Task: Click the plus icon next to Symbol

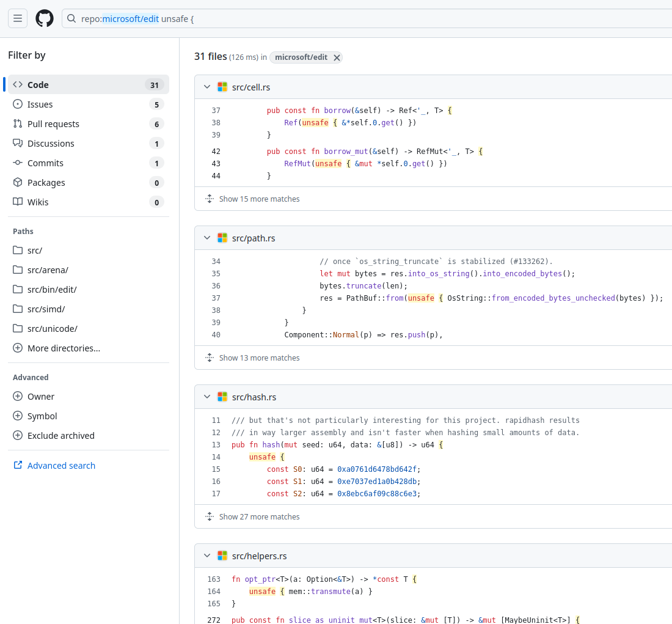Action: [x=18, y=416]
